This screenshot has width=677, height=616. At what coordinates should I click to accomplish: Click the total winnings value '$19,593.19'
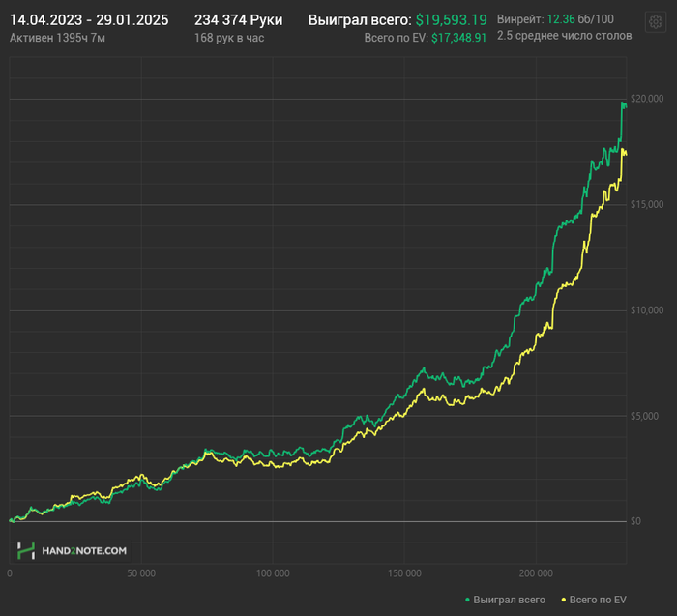tap(452, 20)
